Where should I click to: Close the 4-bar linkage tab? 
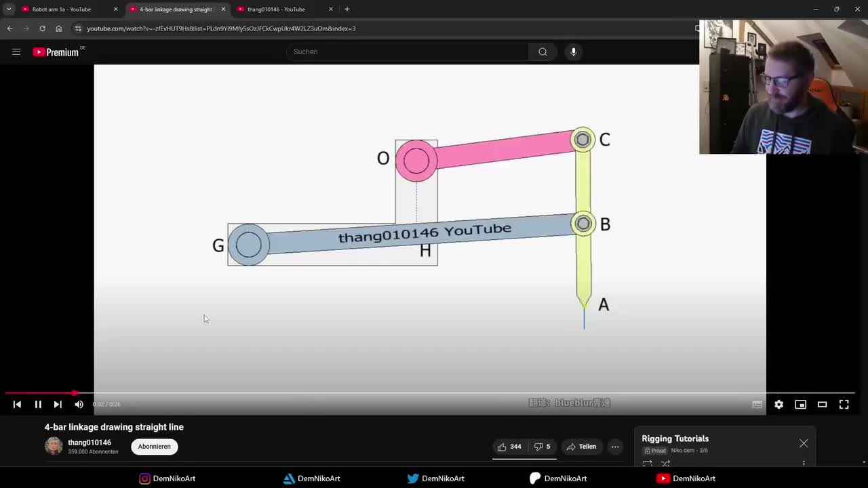tap(223, 9)
